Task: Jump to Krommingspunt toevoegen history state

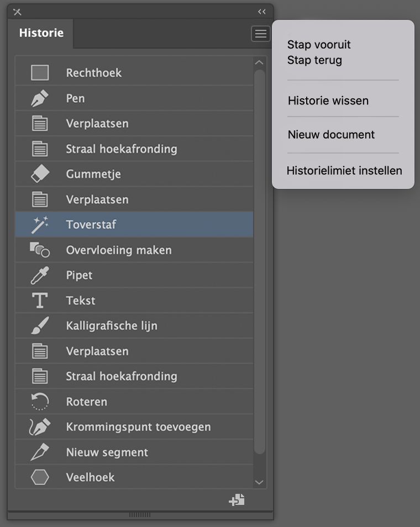Action: pyautogui.click(x=138, y=427)
